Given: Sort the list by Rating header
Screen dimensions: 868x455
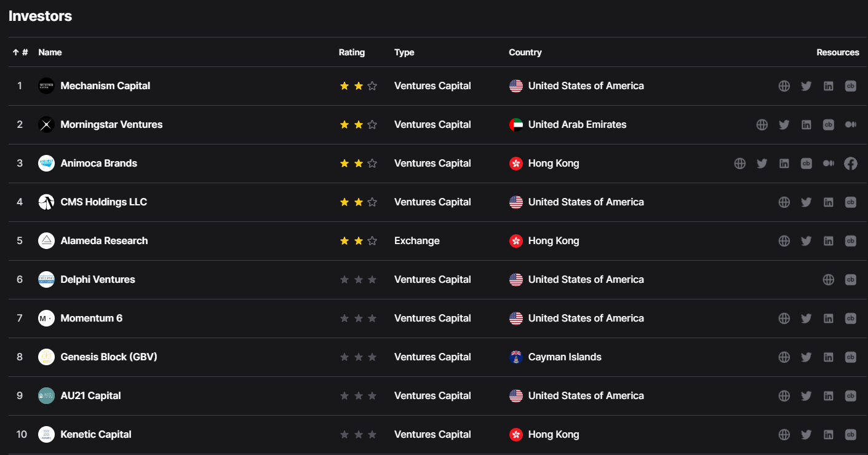Looking at the screenshot, I should pyautogui.click(x=351, y=52).
